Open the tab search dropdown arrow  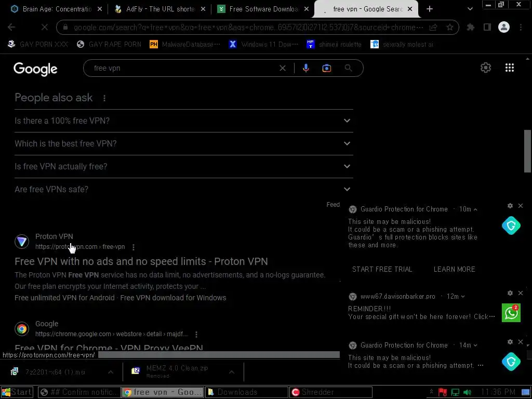(470, 9)
